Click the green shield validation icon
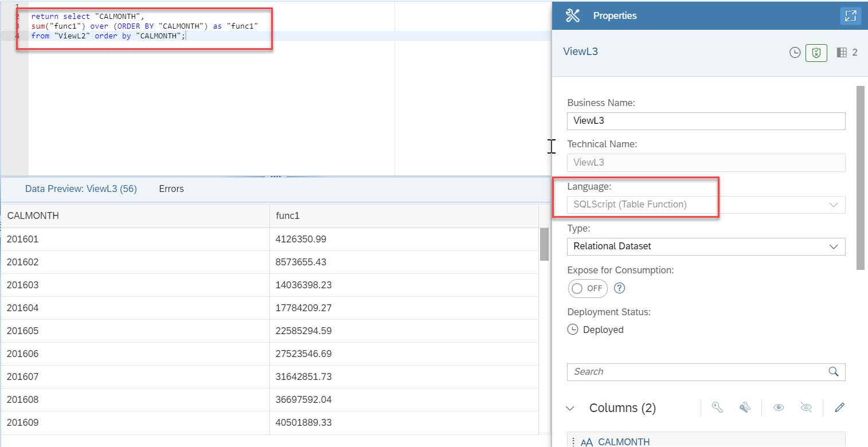The width and height of the screenshot is (868, 447). pos(816,53)
